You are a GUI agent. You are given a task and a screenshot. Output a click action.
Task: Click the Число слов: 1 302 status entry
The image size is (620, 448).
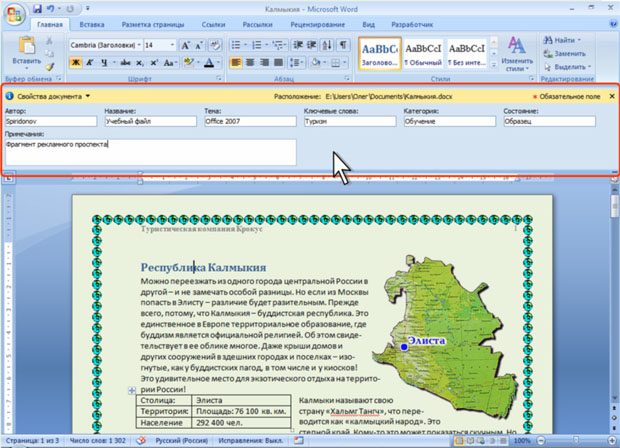coord(98,440)
